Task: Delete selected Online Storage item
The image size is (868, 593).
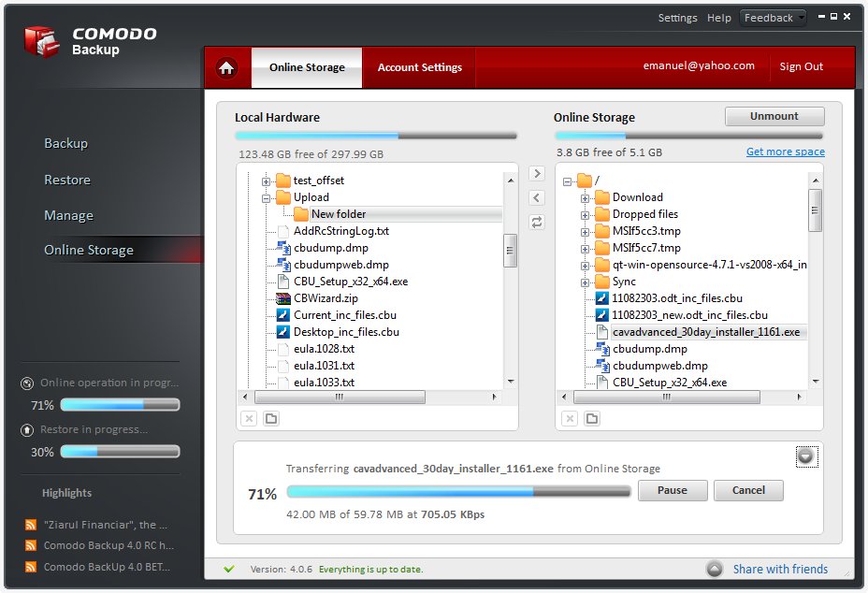Action: pyautogui.click(x=570, y=419)
